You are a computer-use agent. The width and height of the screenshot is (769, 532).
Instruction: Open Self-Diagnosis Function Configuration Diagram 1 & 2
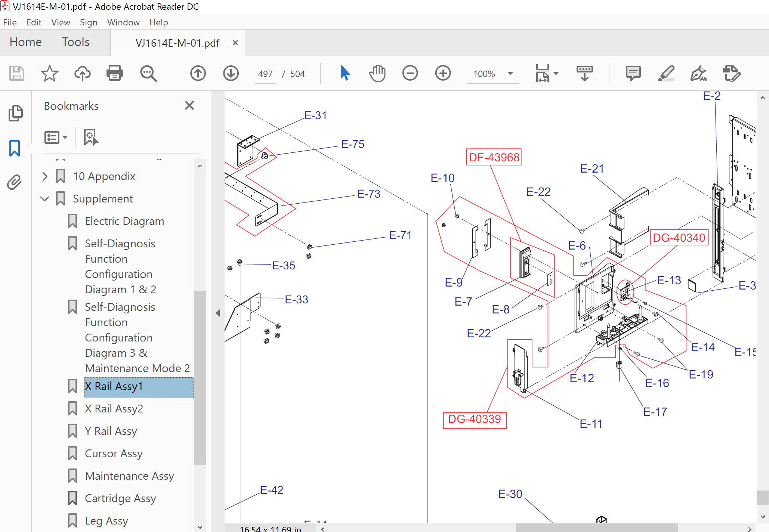(120, 266)
